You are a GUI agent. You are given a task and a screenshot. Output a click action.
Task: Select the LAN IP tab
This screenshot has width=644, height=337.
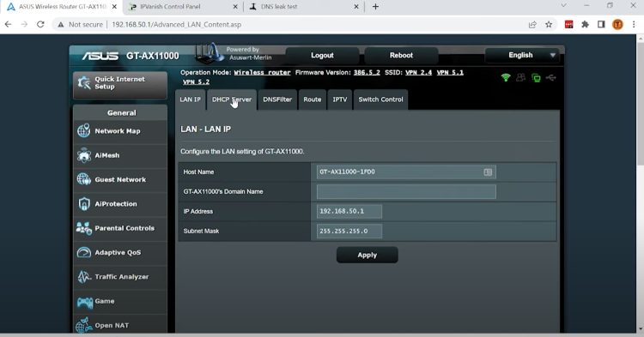pyautogui.click(x=190, y=99)
